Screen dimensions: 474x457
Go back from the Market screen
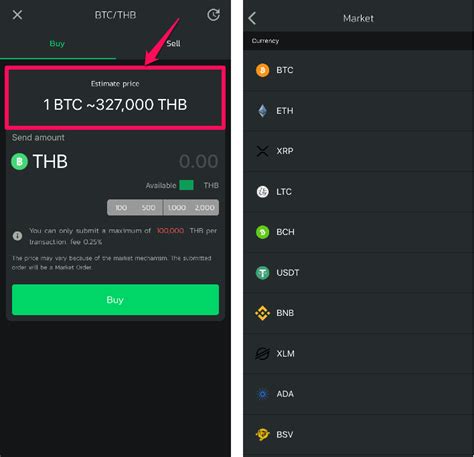pyautogui.click(x=252, y=18)
